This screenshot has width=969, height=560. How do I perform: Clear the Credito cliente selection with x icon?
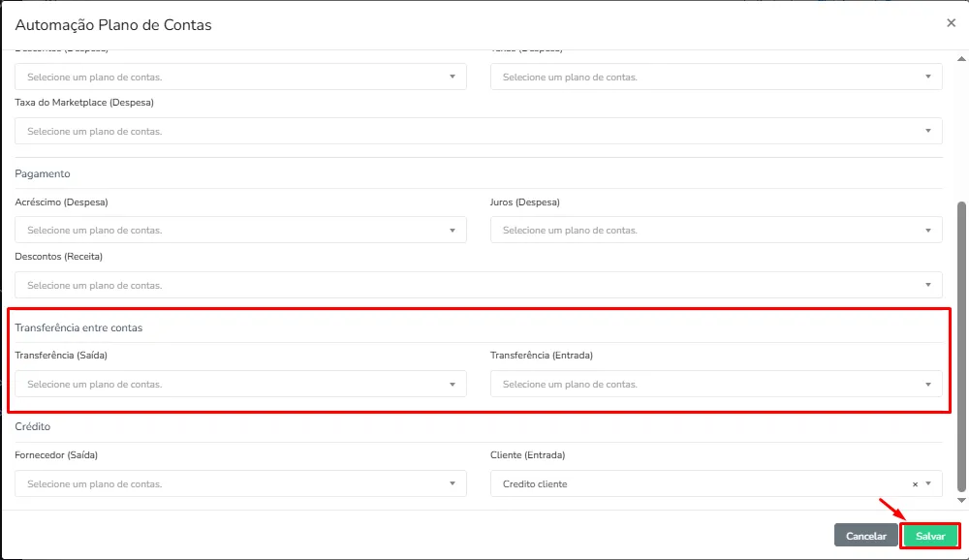pyautogui.click(x=915, y=484)
